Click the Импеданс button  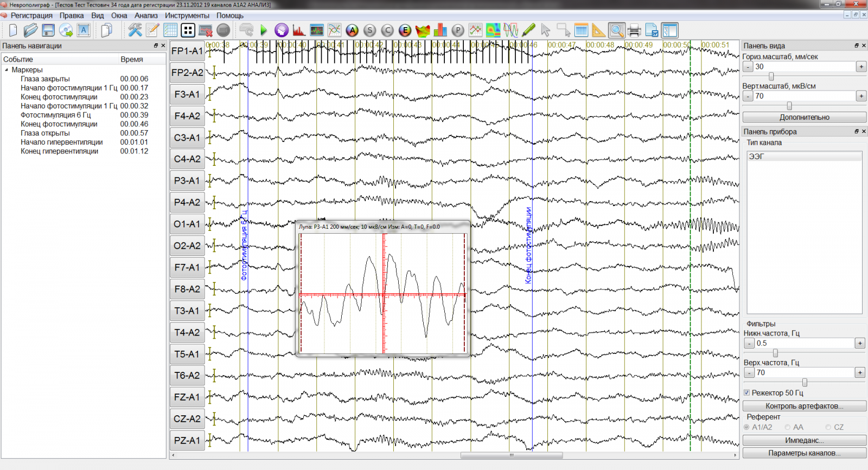tap(804, 440)
